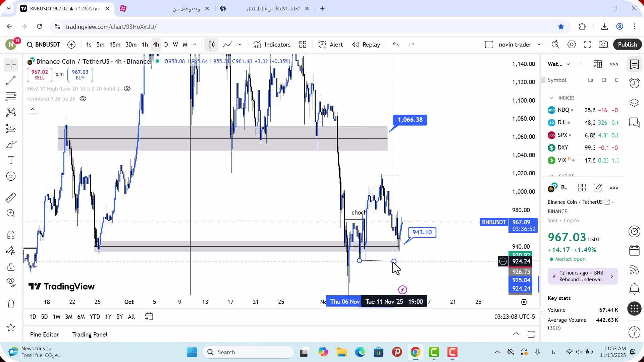
Task: Remove drawings with trash icon
Action: [11, 304]
